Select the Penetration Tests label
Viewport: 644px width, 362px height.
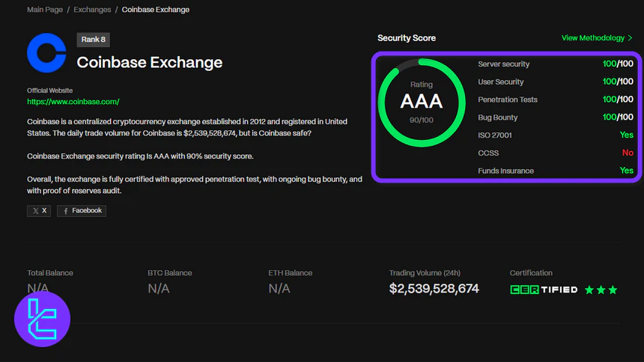click(508, 99)
